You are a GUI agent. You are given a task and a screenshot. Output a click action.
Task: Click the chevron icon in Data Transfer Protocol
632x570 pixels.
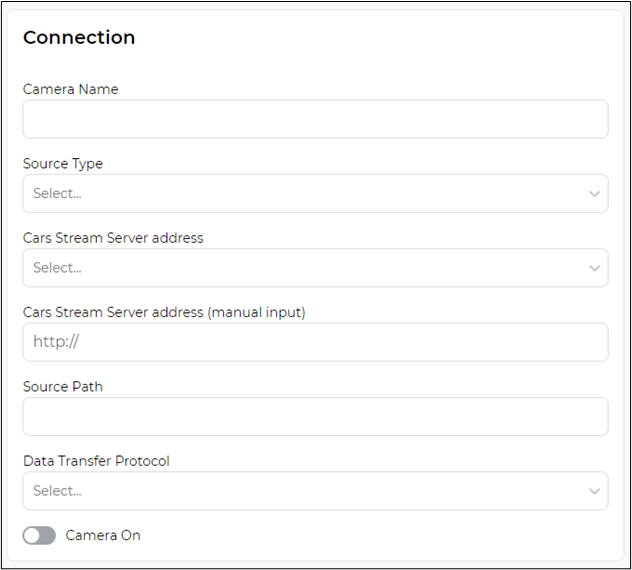595,491
